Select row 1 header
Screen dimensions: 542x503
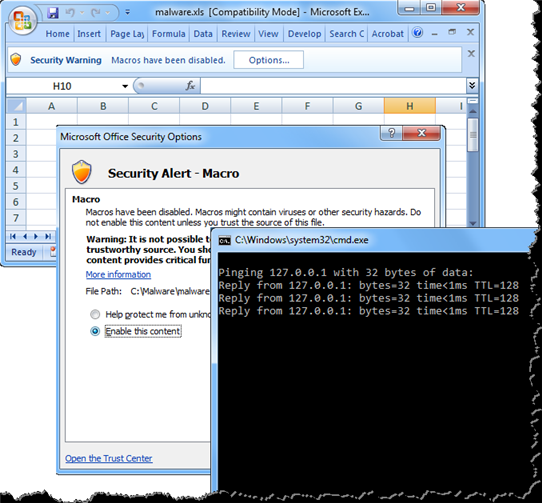pyautogui.click(x=16, y=122)
